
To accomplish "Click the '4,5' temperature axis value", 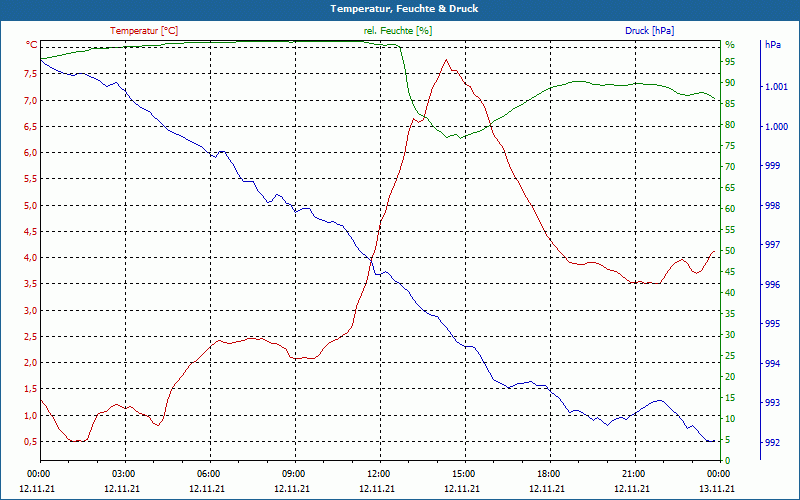I will pyautogui.click(x=31, y=232).
